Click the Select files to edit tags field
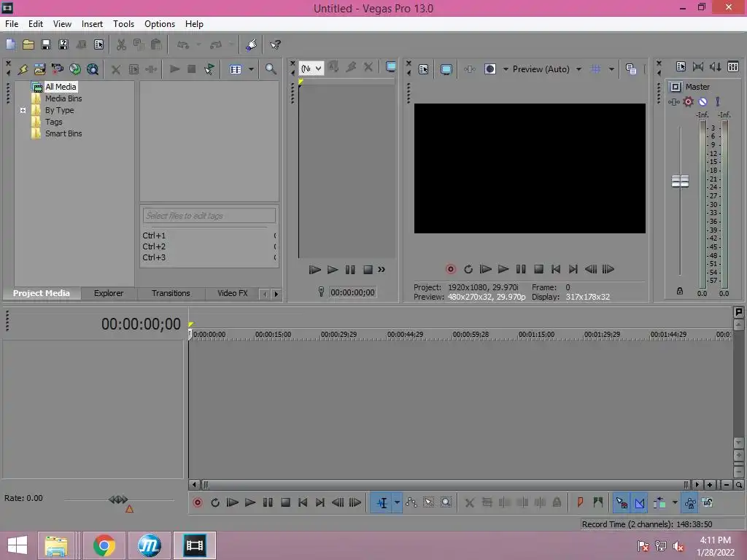The image size is (747, 560). click(x=209, y=216)
